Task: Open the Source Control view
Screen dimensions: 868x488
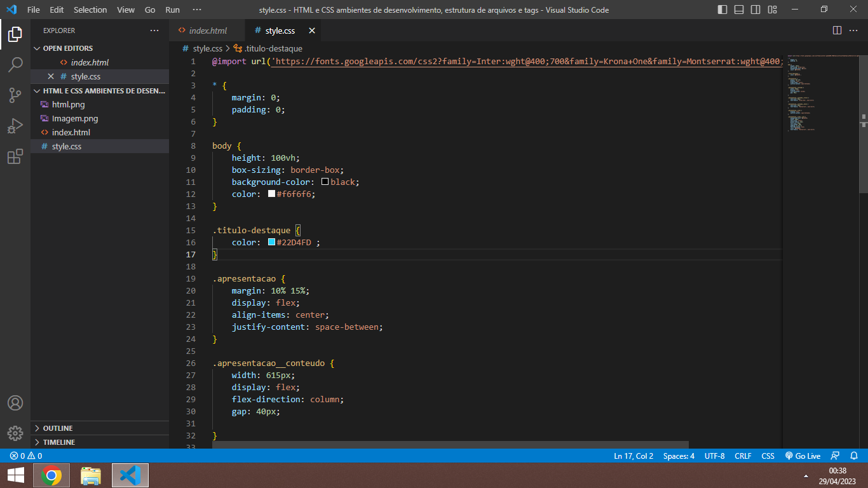Action: (x=15, y=95)
